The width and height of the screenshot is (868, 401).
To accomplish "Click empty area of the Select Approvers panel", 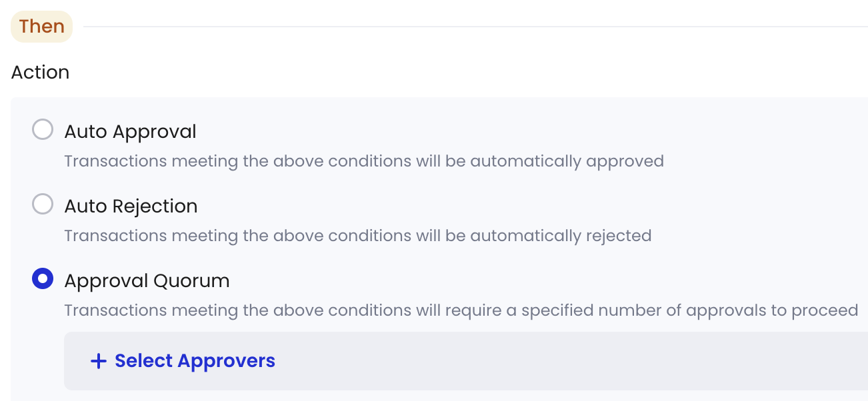I will pos(567,361).
